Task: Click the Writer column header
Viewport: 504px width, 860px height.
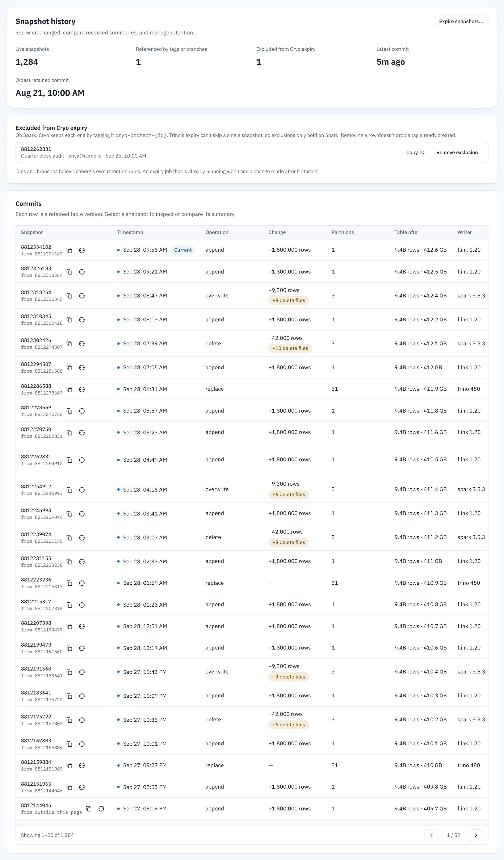Action: tap(465, 232)
